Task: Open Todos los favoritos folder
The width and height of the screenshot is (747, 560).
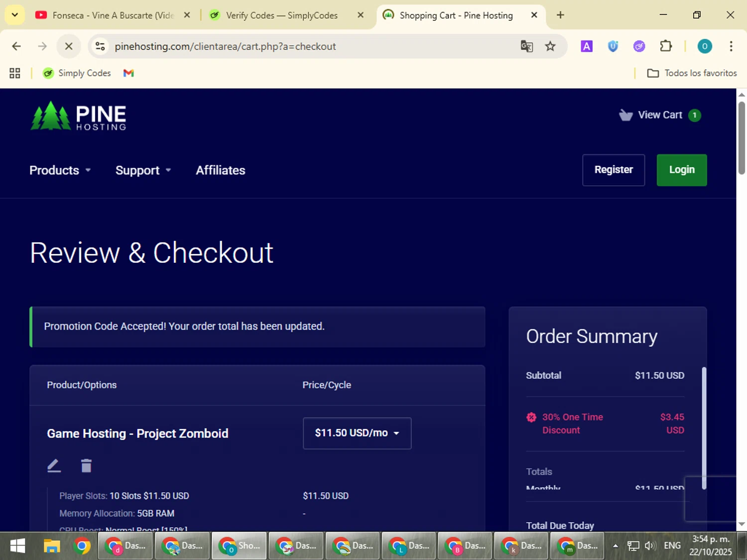Action: coord(692,73)
